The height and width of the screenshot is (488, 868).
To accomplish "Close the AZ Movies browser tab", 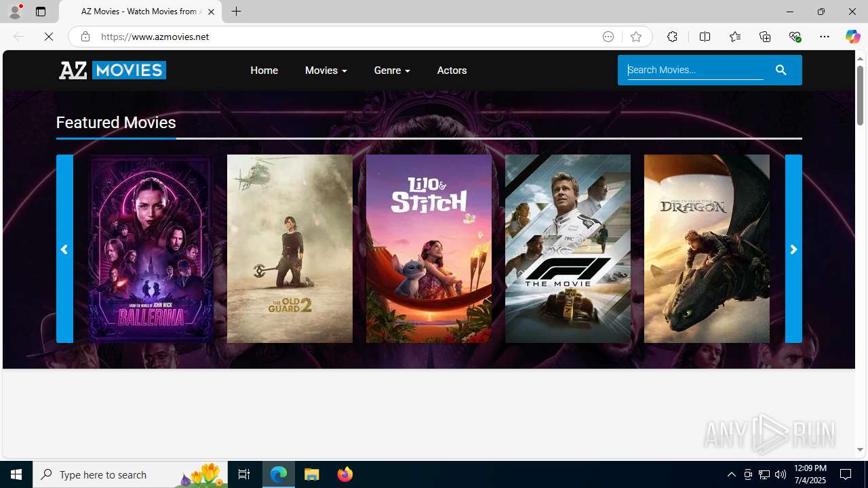I will (x=211, y=12).
